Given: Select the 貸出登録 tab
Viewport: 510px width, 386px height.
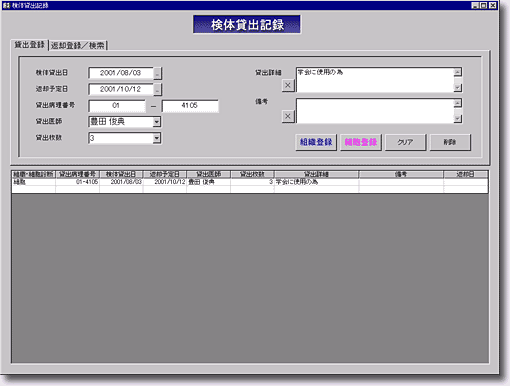Looking at the screenshot, I should pyautogui.click(x=30, y=45).
